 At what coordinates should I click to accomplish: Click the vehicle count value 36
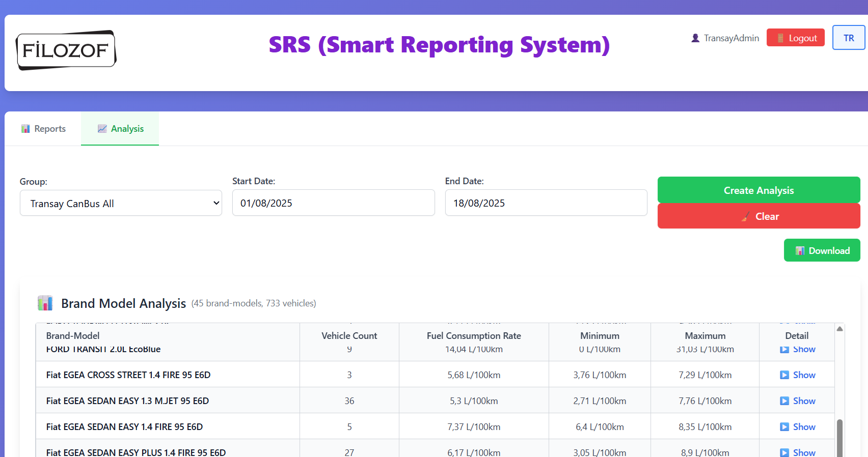coord(349,401)
